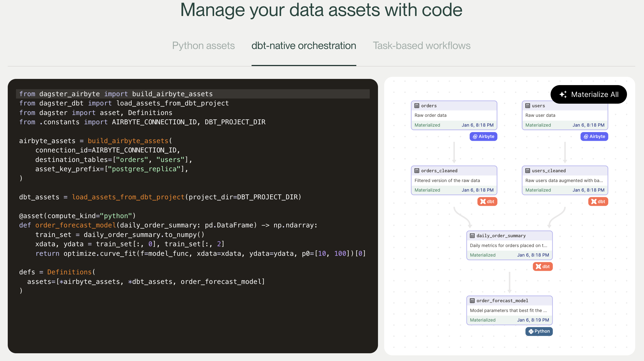Click the daily_order_summary node title
This screenshot has height=361, width=644.
(x=501, y=236)
